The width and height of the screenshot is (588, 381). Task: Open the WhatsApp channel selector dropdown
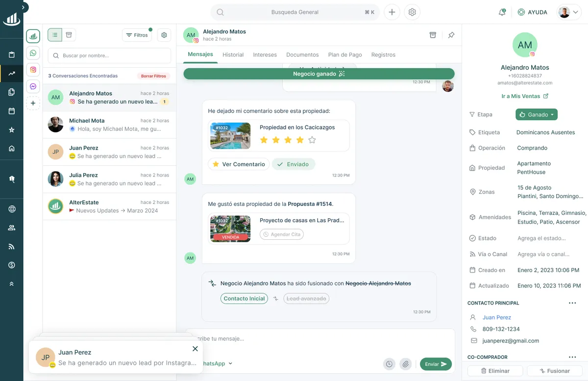point(217,363)
